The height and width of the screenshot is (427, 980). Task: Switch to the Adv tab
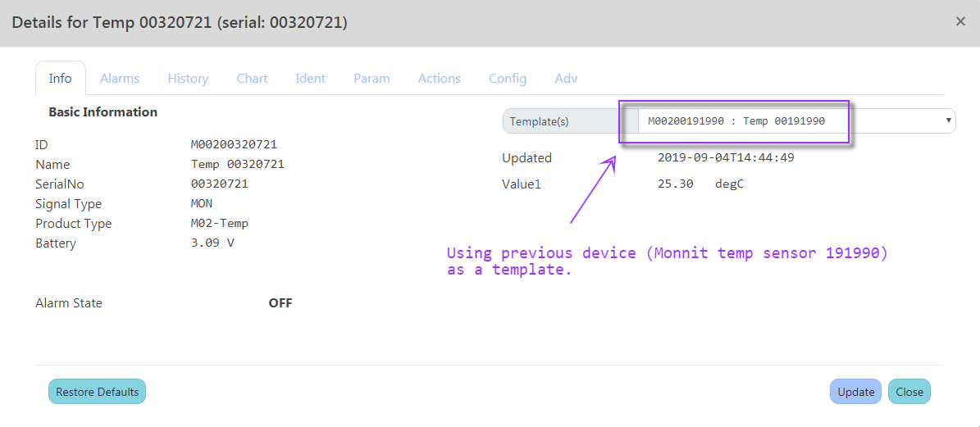[566, 79]
